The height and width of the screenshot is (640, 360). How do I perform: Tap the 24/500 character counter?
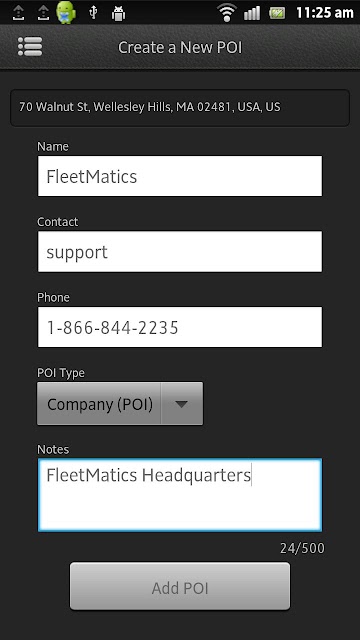(302, 548)
